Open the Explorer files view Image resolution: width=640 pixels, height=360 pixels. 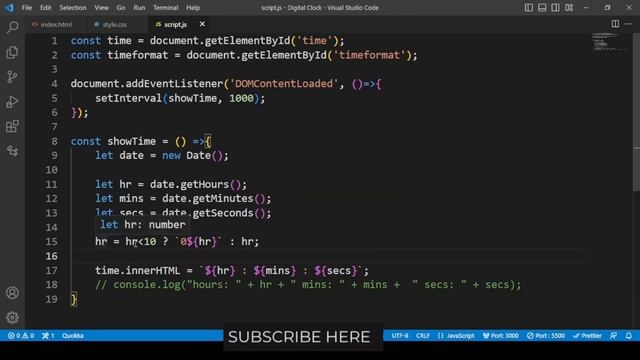pyautogui.click(x=12, y=52)
